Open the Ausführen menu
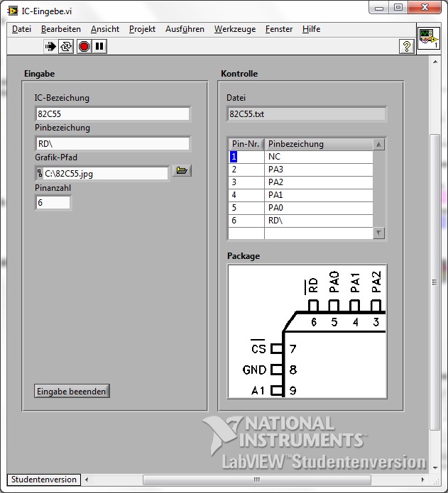The height and width of the screenshot is (493, 448). 185,29
